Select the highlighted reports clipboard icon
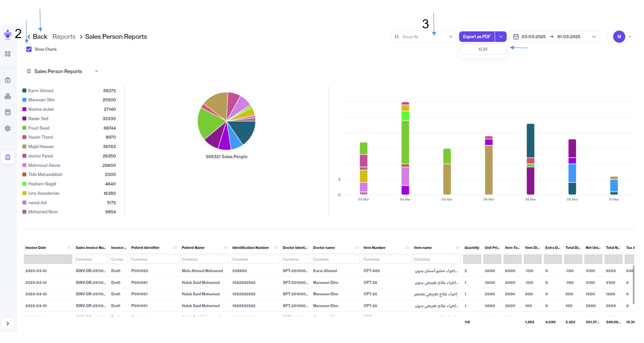The image size is (644, 343). click(x=8, y=157)
